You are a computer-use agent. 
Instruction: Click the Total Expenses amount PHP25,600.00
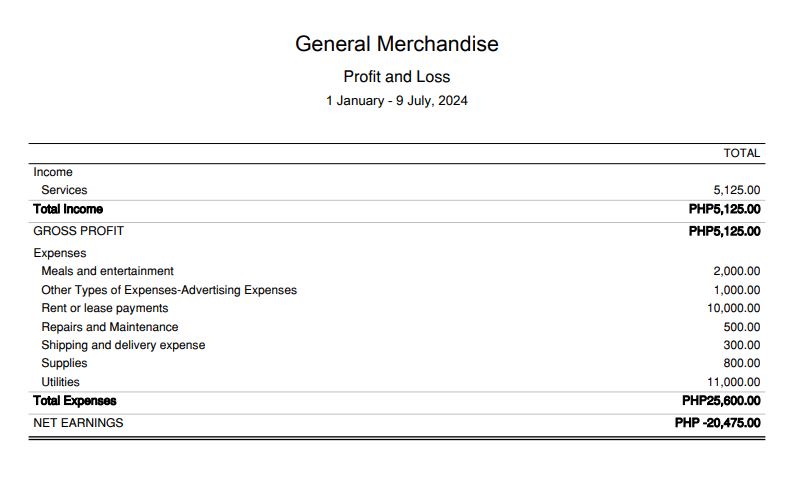pos(720,401)
